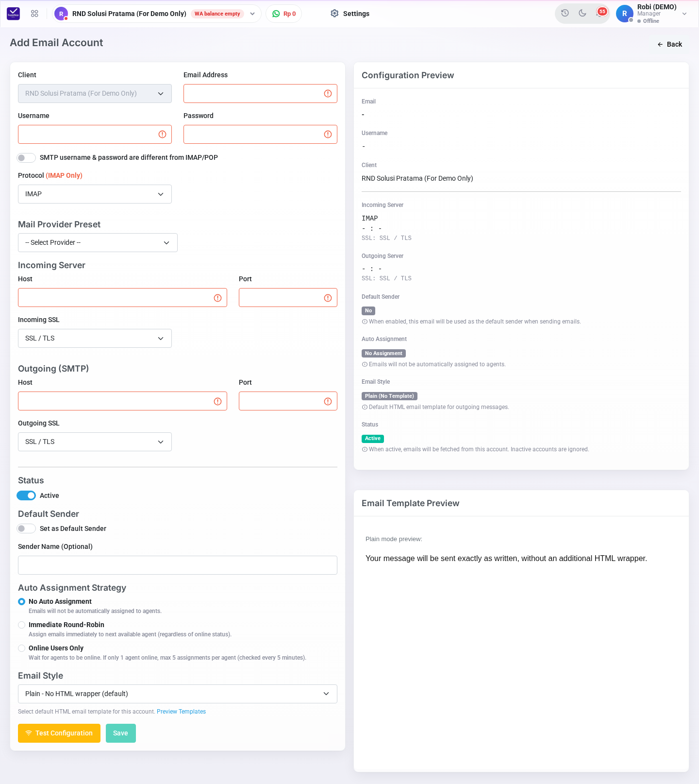Open the Settings menu item
This screenshot has width=699, height=784.
click(350, 14)
